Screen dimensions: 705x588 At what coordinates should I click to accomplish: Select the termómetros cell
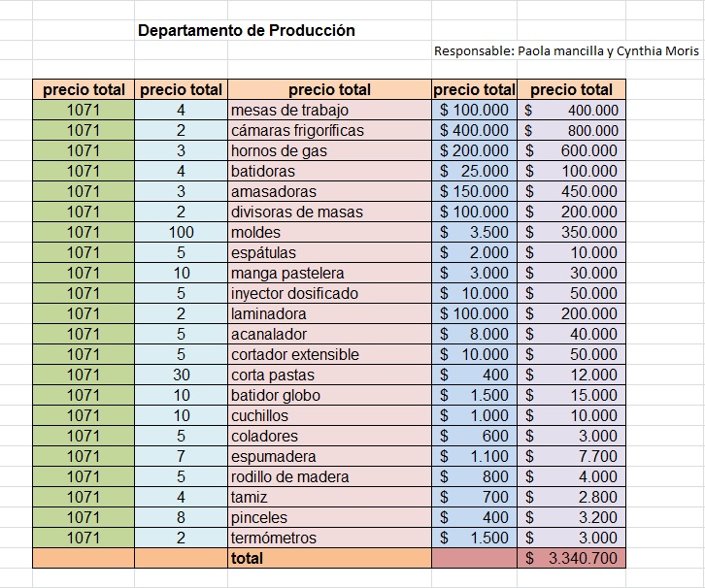click(329, 538)
